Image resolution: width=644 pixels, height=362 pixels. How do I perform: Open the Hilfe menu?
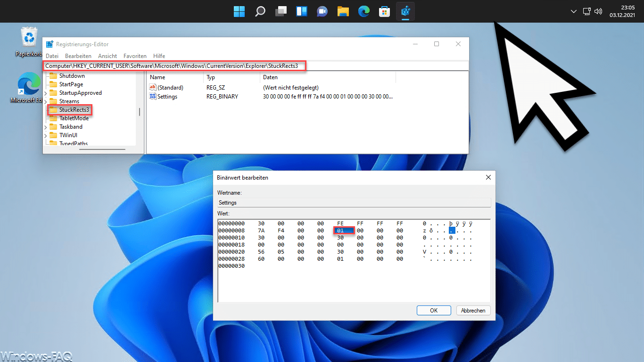[x=159, y=56]
